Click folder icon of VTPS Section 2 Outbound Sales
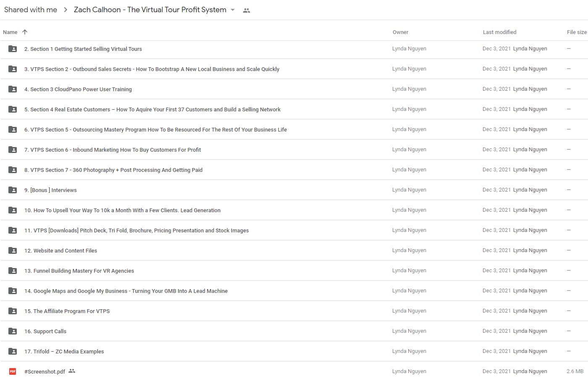 tap(13, 69)
